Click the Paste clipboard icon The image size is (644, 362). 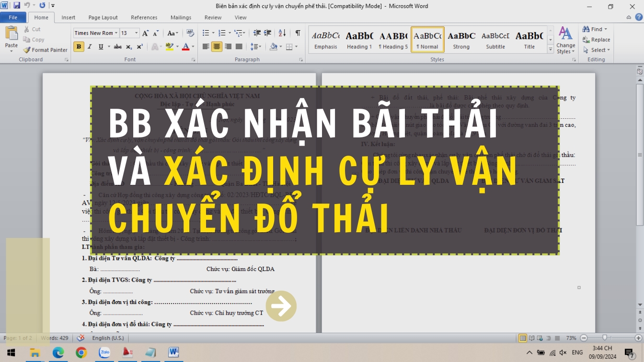tap(11, 34)
